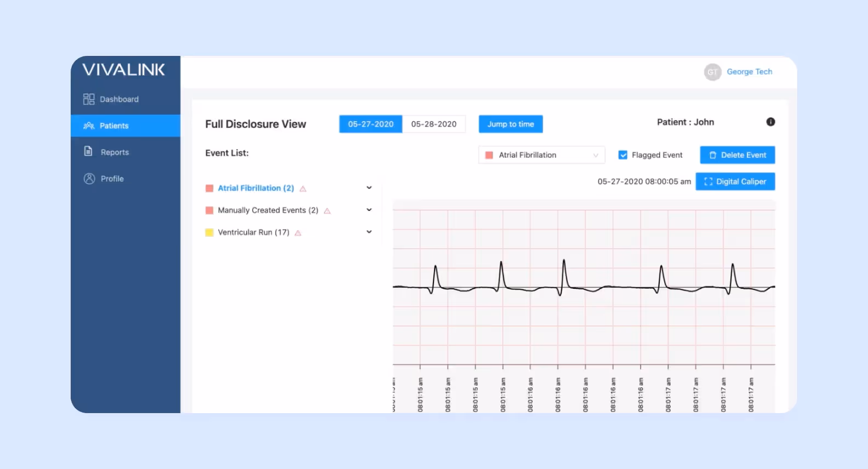The width and height of the screenshot is (868, 469).
Task: Click the Jump to time button
Action: (511, 124)
